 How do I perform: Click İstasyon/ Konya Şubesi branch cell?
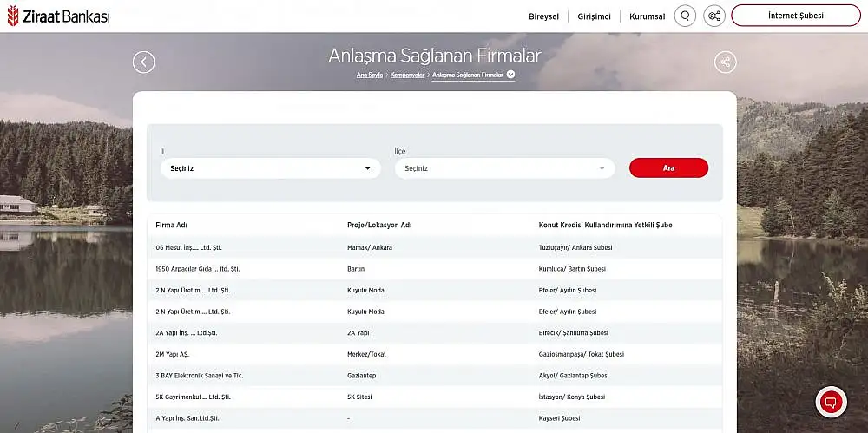pos(572,397)
